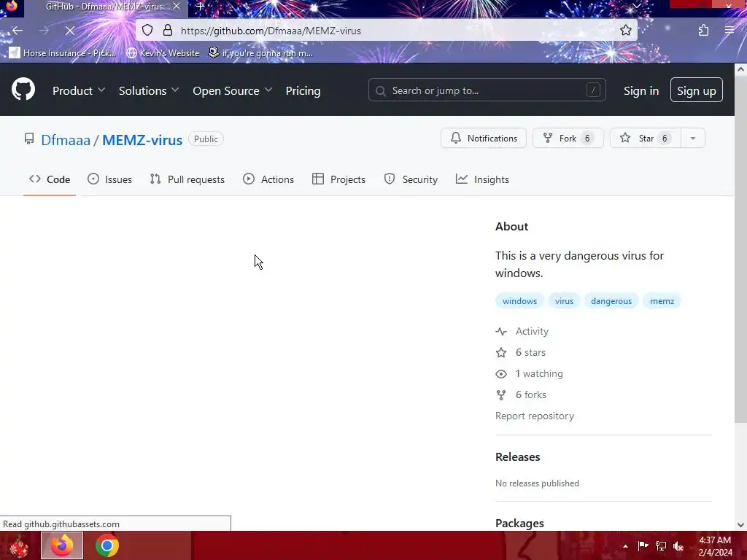Viewport: 747px width, 560px height.
Task: Open Horse Insurance bookmark
Action: pos(63,52)
